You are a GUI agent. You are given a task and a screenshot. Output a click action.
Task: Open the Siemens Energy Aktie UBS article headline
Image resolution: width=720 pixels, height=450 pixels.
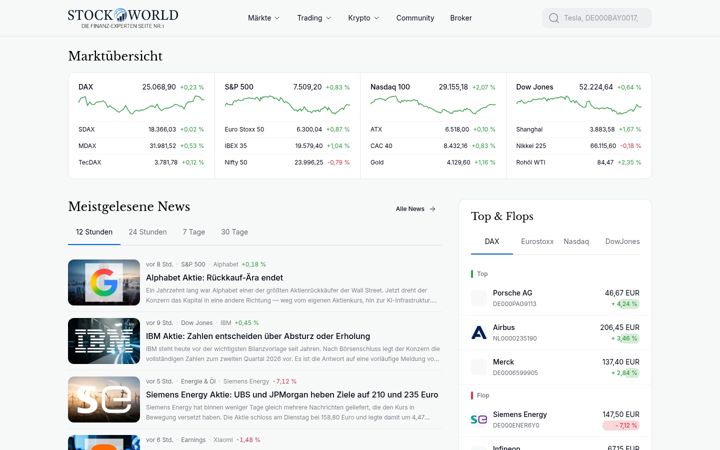(292, 395)
